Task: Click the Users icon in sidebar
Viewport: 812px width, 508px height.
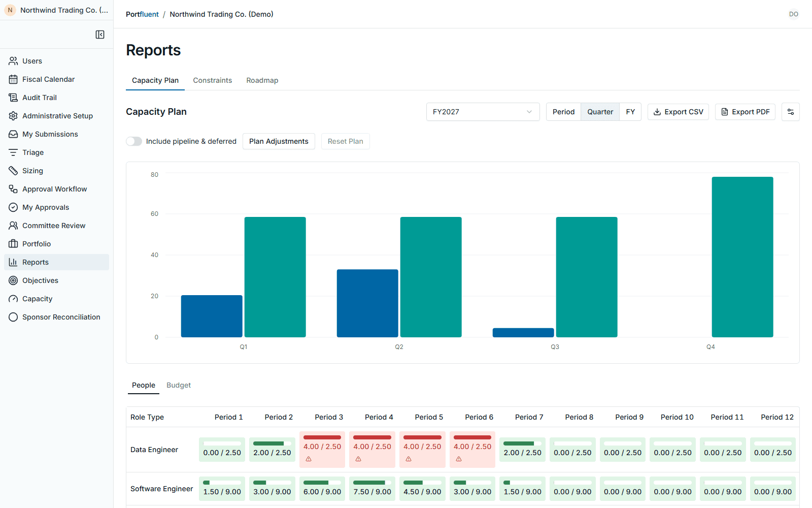Action: tap(13, 61)
